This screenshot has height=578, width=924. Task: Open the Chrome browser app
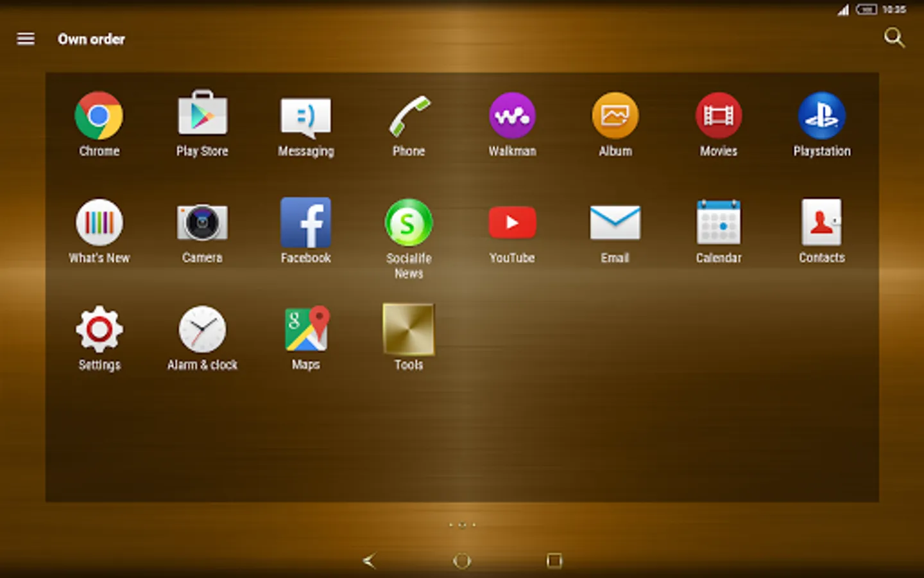(x=99, y=116)
